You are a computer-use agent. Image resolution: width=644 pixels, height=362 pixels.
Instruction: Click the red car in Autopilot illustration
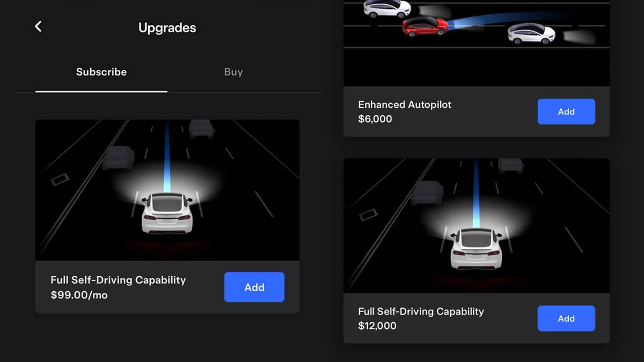tap(425, 26)
